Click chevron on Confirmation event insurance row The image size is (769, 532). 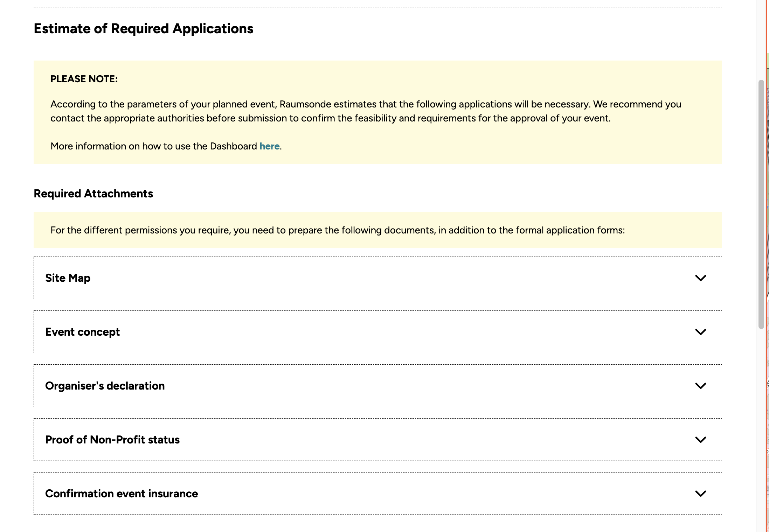[x=700, y=493]
